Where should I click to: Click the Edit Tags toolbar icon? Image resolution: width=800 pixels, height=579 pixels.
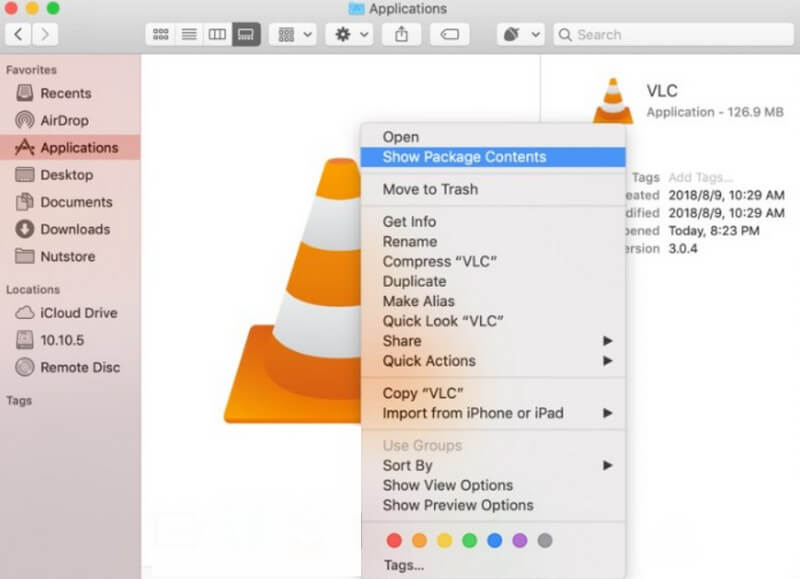(450, 34)
